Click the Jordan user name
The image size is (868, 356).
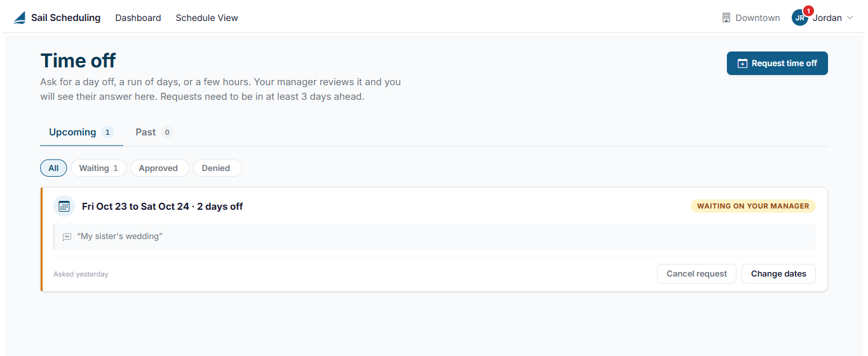click(827, 18)
